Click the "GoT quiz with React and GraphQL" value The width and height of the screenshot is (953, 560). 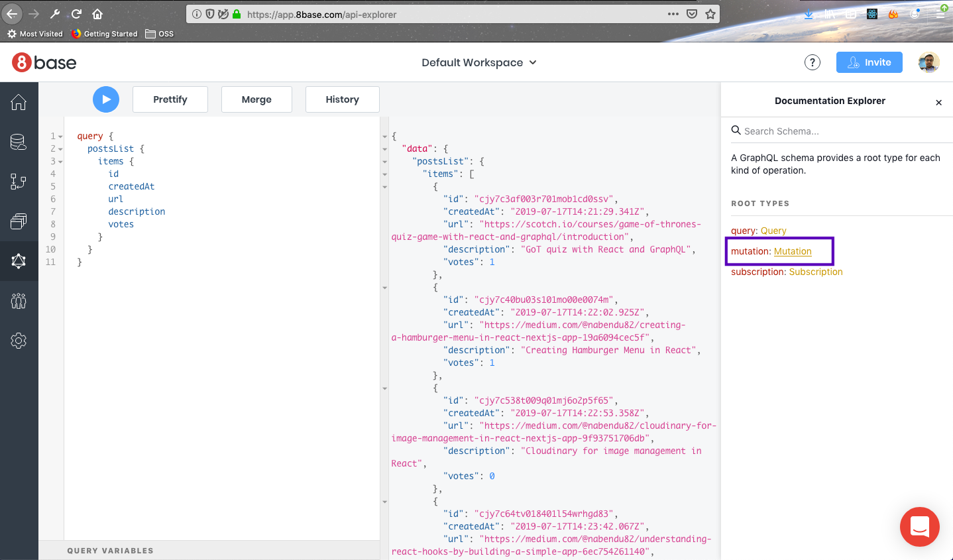(x=606, y=250)
